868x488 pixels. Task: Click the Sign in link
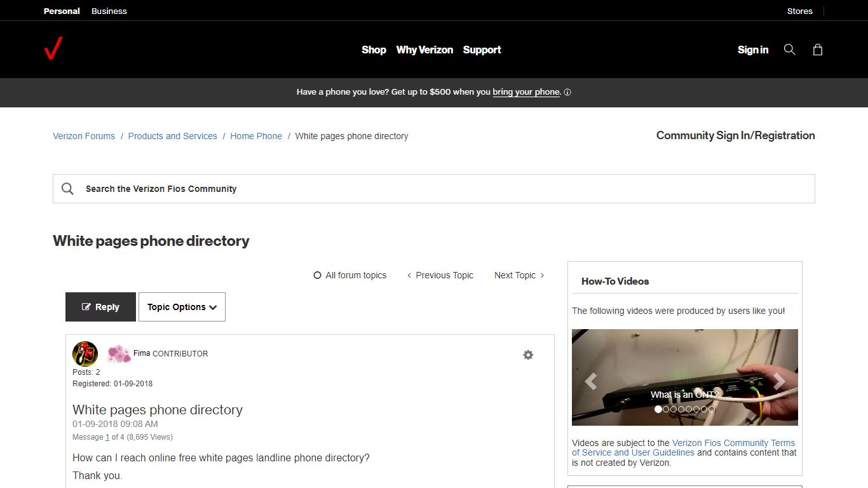(x=753, y=50)
